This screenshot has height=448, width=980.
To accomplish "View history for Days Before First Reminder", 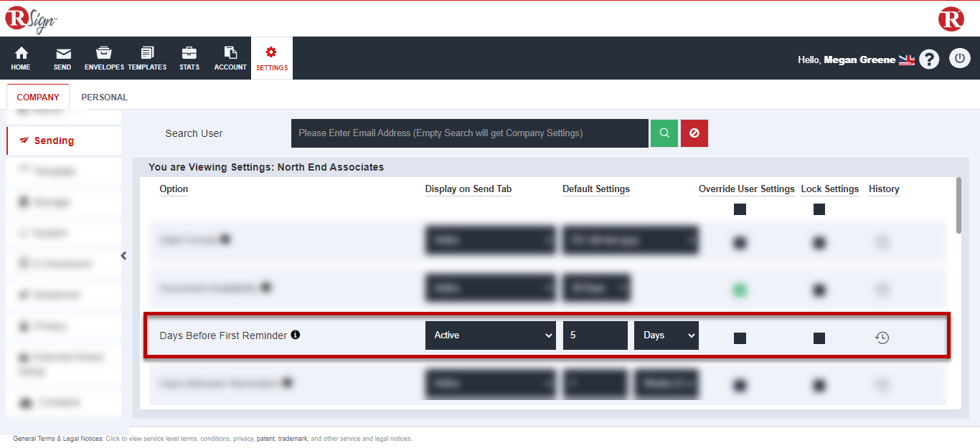I will pyautogui.click(x=882, y=338).
